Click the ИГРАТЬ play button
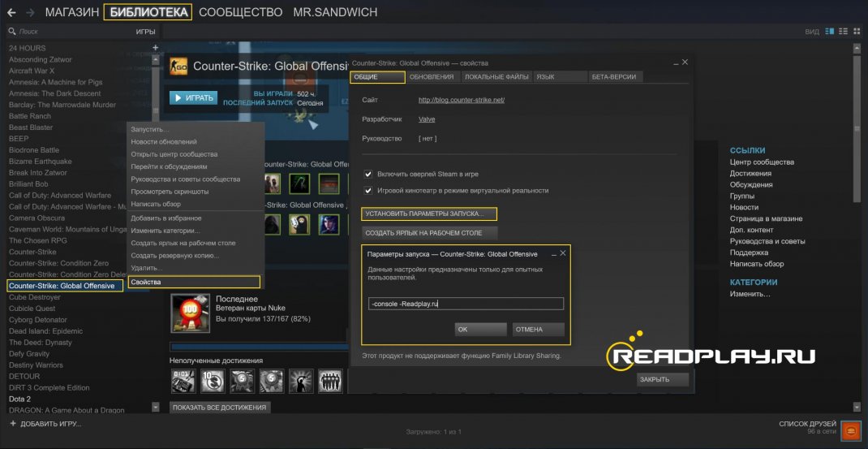Screen dimensions: 868x449 coord(194,98)
